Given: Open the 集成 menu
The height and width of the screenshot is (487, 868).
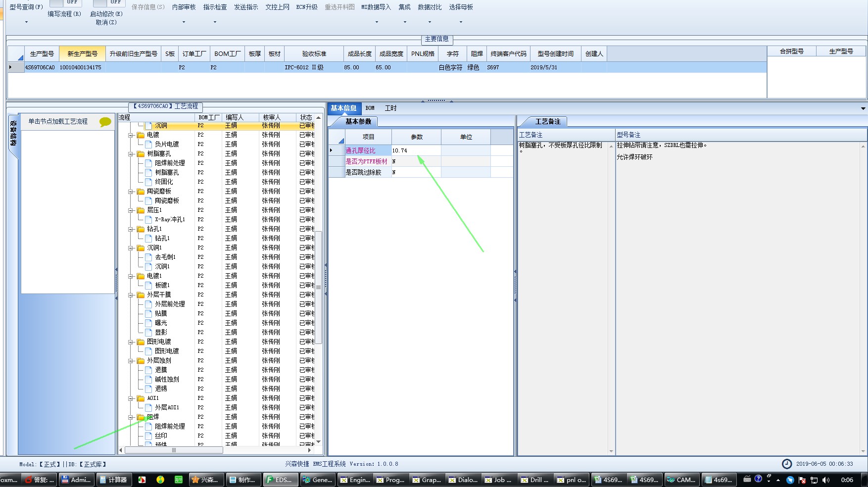Looking at the screenshot, I should [405, 7].
